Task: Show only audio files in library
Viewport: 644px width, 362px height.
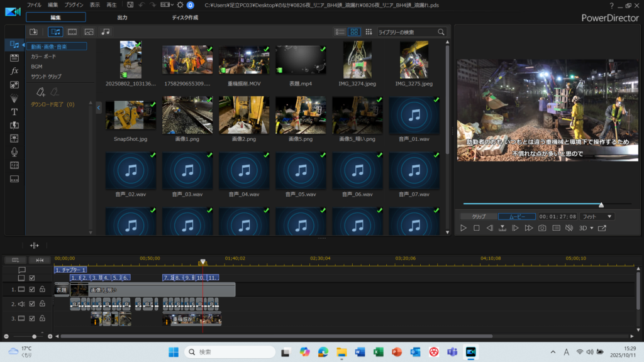Action: click(105, 31)
